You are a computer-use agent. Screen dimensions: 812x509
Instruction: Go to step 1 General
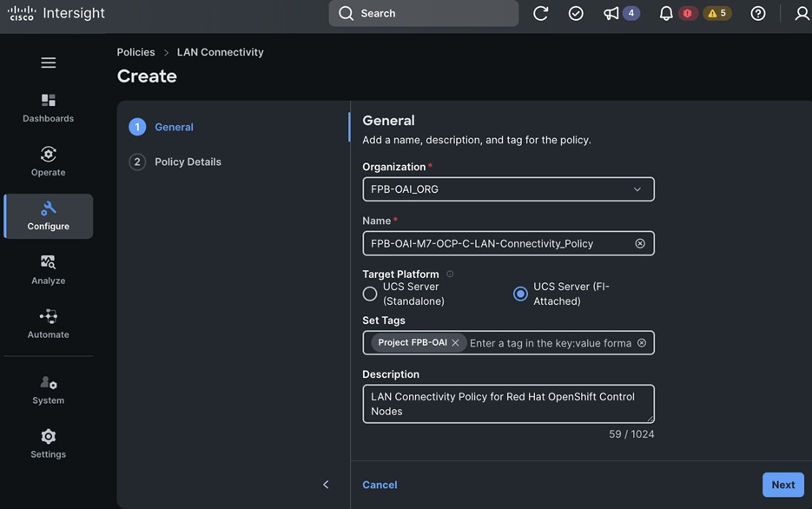pyautogui.click(x=161, y=127)
